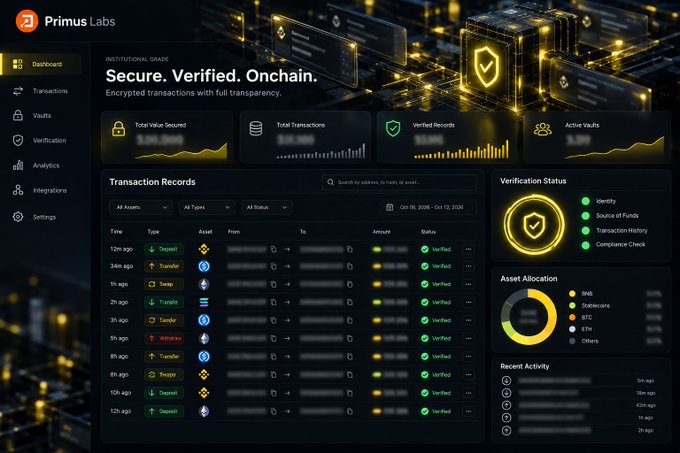Click the Source of Funds green indicator

click(x=585, y=215)
